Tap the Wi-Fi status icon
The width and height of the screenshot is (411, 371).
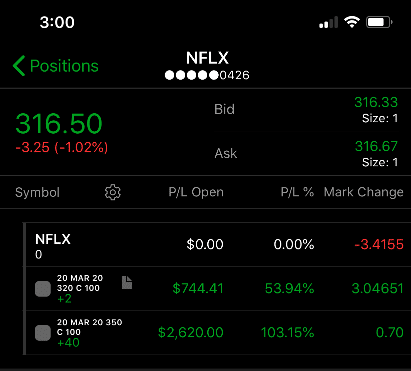tap(352, 22)
